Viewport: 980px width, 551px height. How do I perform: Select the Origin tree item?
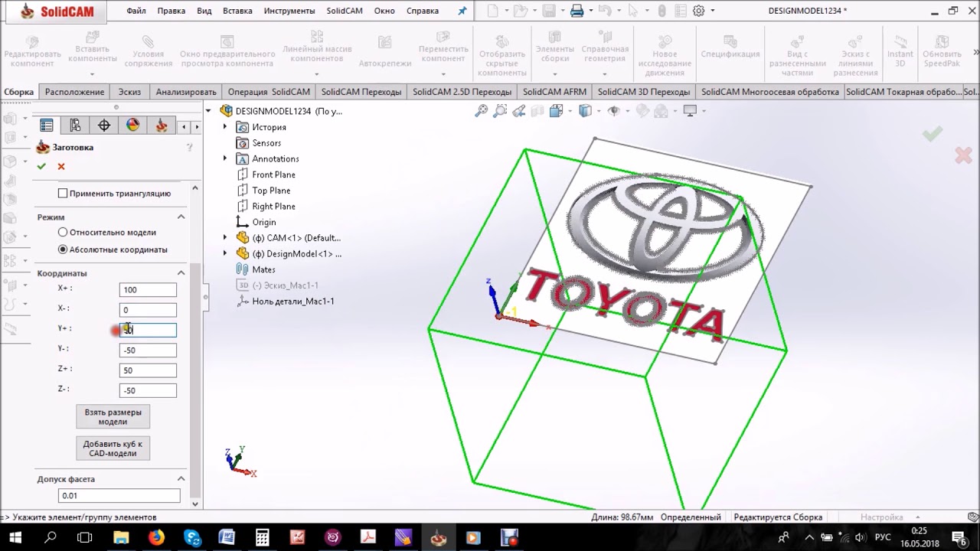[256, 222]
